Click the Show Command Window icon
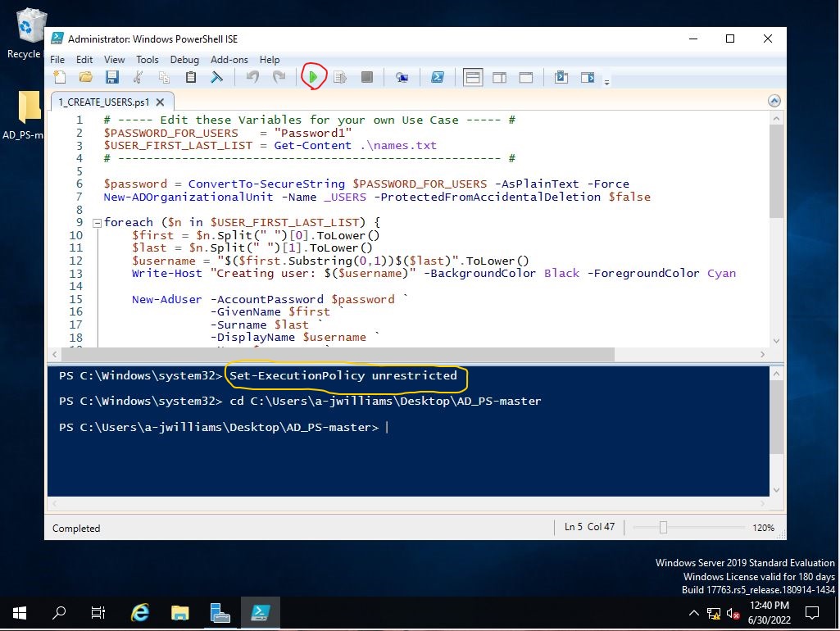The height and width of the screenshot is (631, 840). (x=561, y=78)
